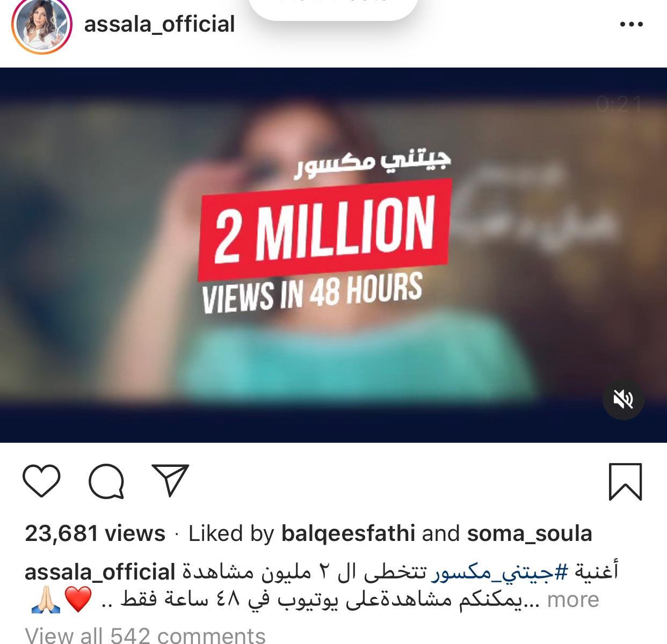Tap the assala_official name in caption
Viewport: 667px width, 644px height.
tap(100, 572)
